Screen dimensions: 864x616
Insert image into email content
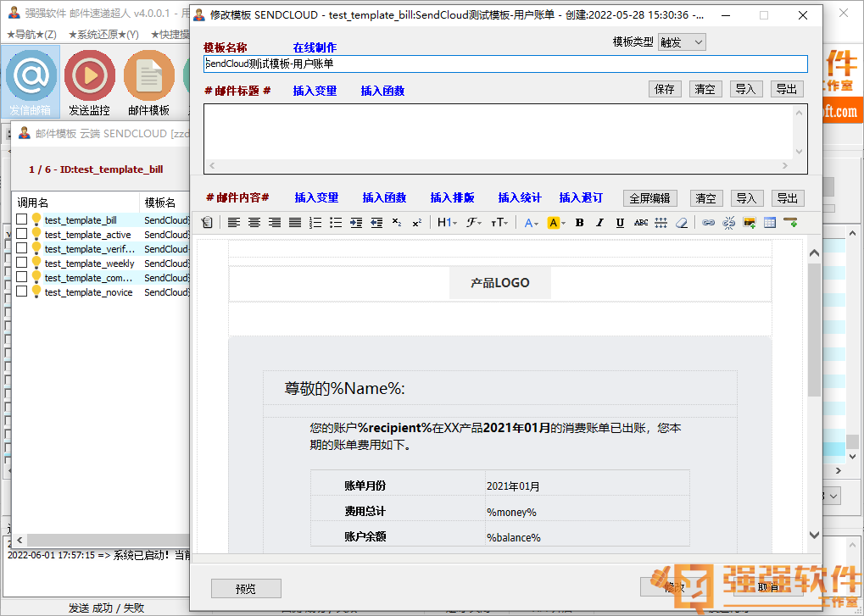(x=749, y=222)
